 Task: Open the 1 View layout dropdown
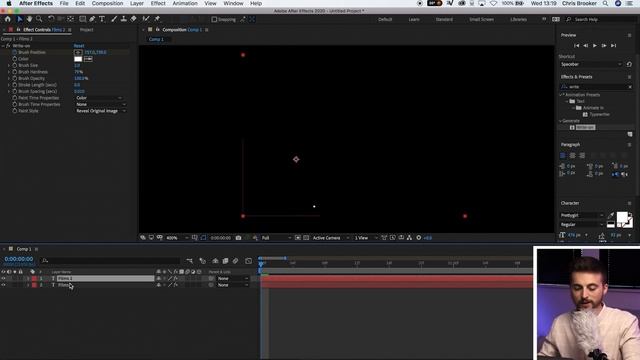(x=365, y=238)
